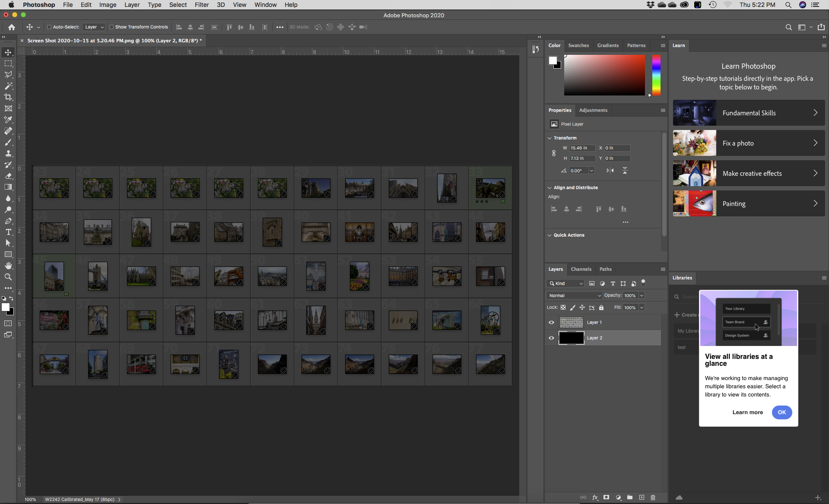Image resolution: width=829 pixels, height=504 pixels.
Task: Collapse the Transform section
Action: point(549,138)
